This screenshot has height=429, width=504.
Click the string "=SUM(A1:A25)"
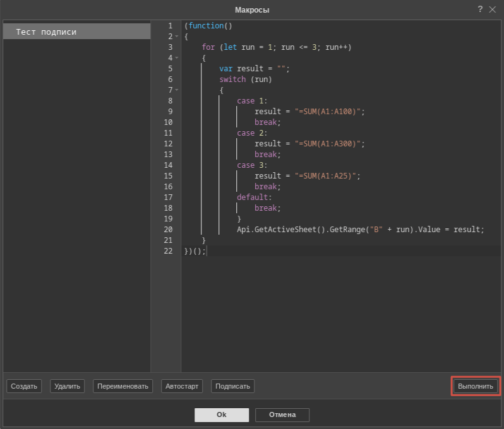click(x=325, y=175)
